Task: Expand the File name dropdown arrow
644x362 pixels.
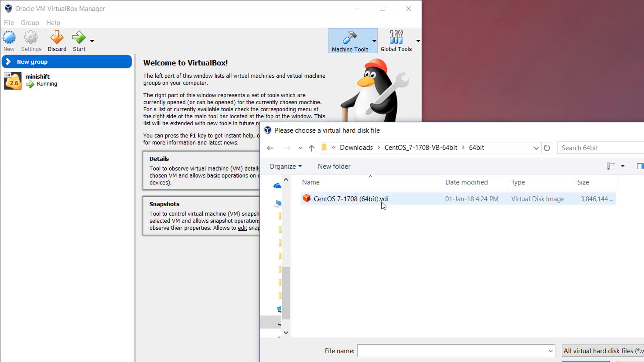Action: click(550, 351)
